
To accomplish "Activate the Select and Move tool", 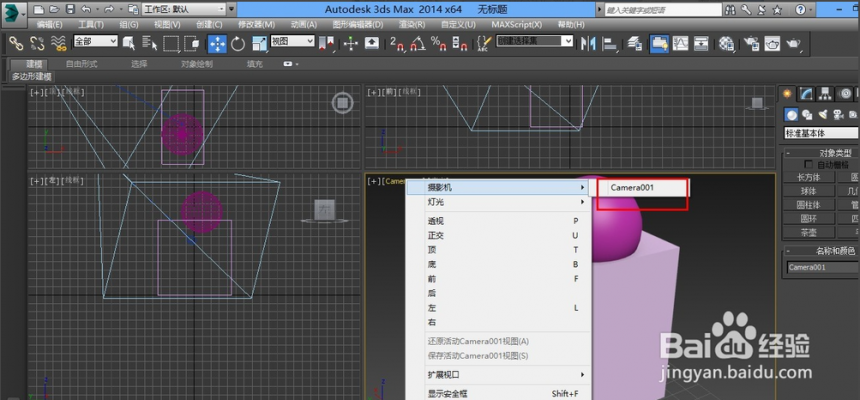I will pyautogui.click(x=217, y=43).
